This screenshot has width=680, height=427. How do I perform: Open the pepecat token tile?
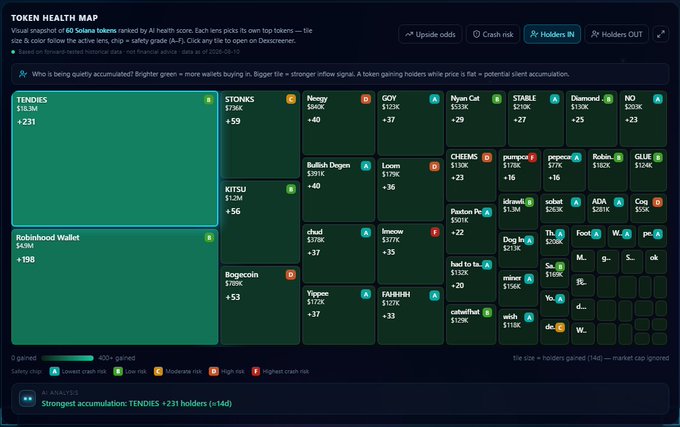(564, 170)
